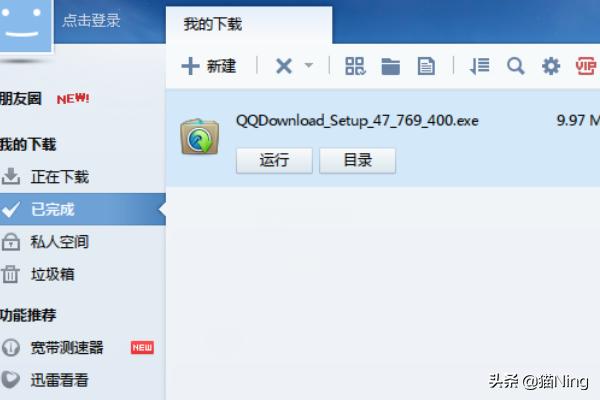Open 垃圾箱 trash list

pos(53,274)
